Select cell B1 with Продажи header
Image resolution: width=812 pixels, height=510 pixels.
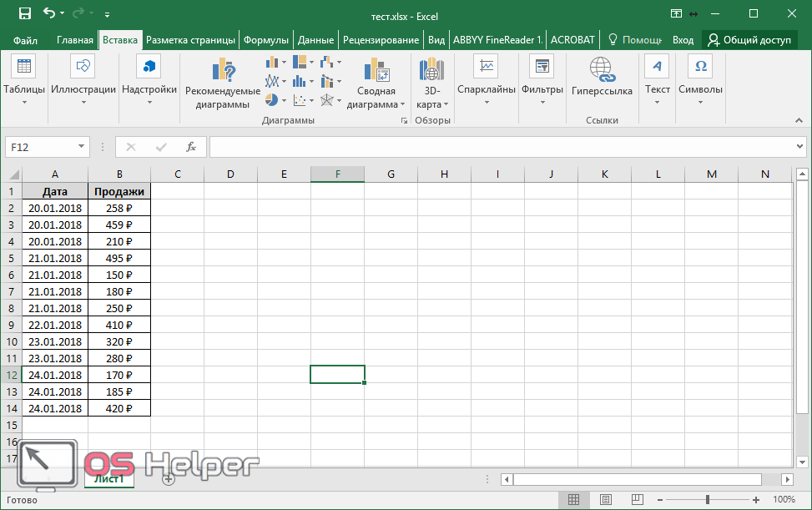[x=119, y=191]
